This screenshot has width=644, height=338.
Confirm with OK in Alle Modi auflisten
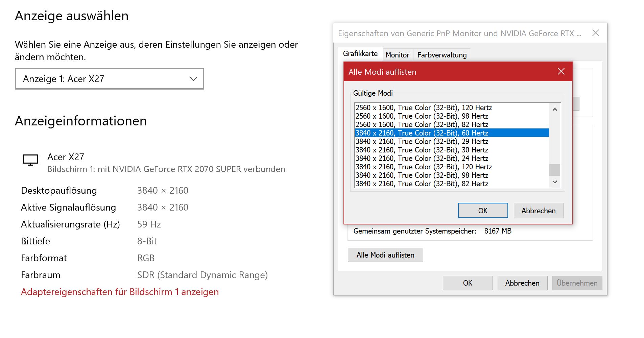point(483,211)
